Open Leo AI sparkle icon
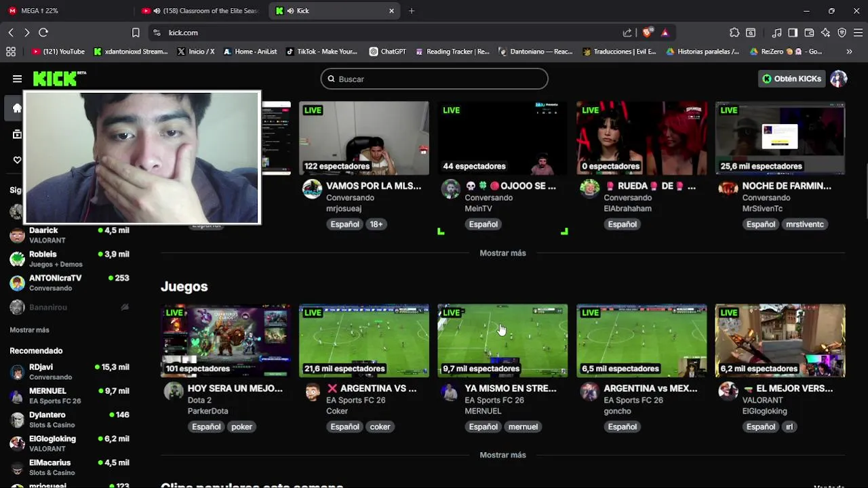The height and width of the screenshot is (488, 868). 825,33
